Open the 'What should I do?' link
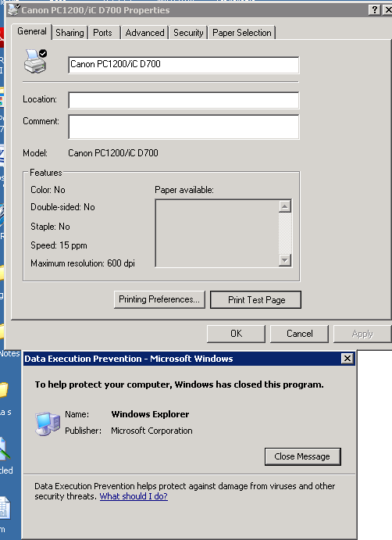Image resolution: width=392 pixels, height=540 pixels. coord(134,496)
